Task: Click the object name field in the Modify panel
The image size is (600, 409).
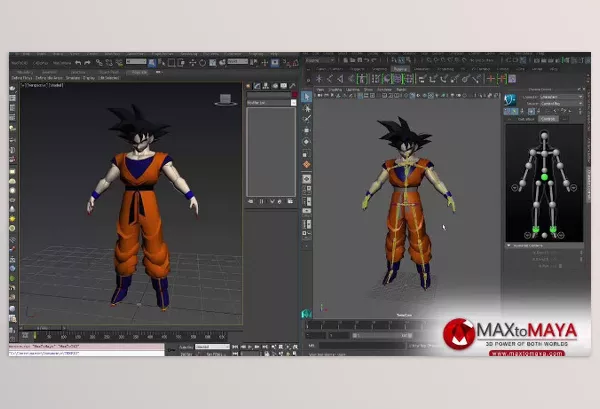Action: [269, 95]
